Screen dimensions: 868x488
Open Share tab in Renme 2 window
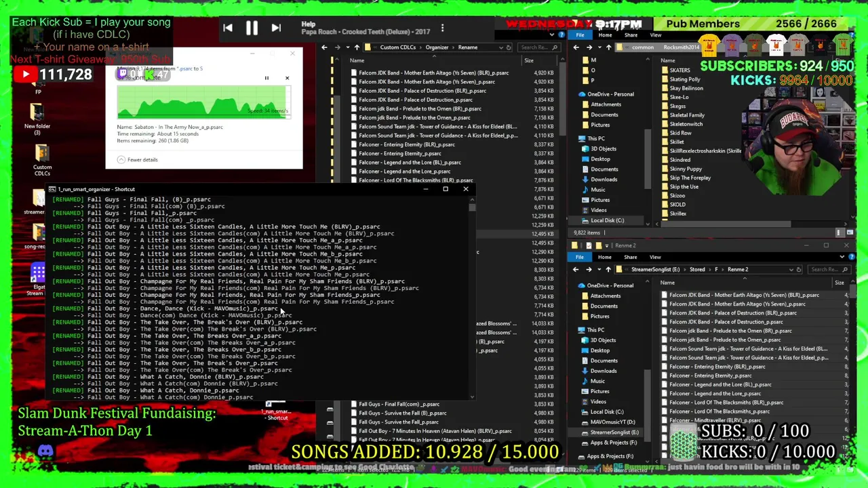coord(631,258)
